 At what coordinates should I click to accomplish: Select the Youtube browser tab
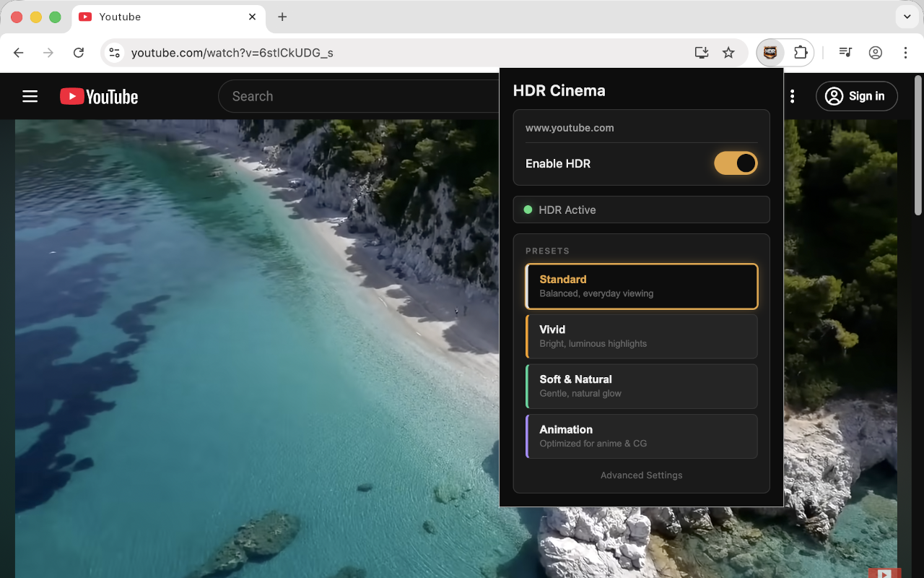(169, 17)
